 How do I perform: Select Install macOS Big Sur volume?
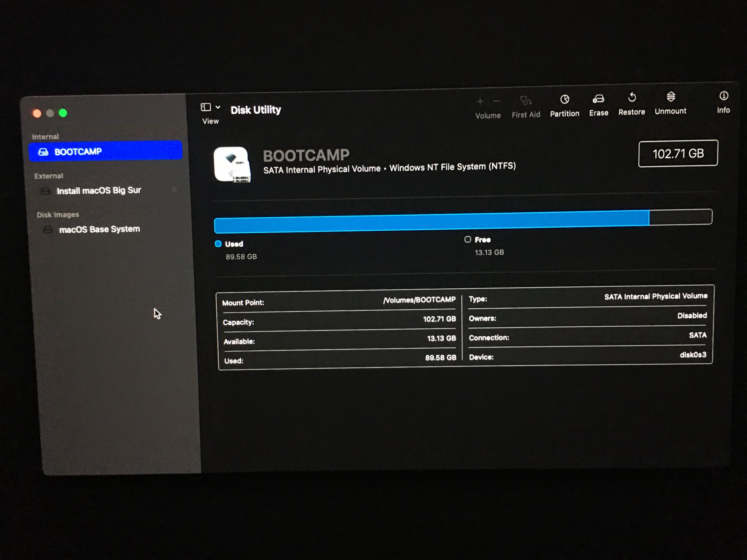[99, 191]
